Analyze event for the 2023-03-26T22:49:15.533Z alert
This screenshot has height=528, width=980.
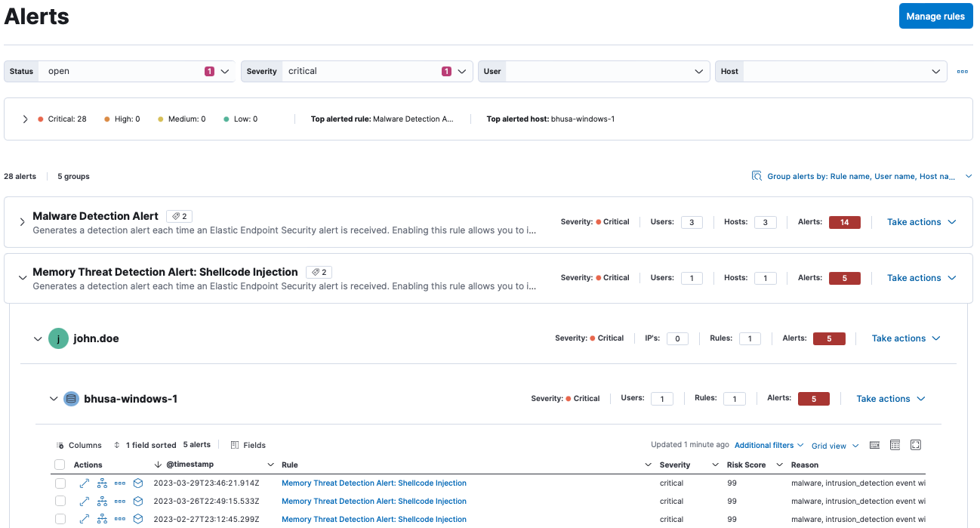point(102,501)
